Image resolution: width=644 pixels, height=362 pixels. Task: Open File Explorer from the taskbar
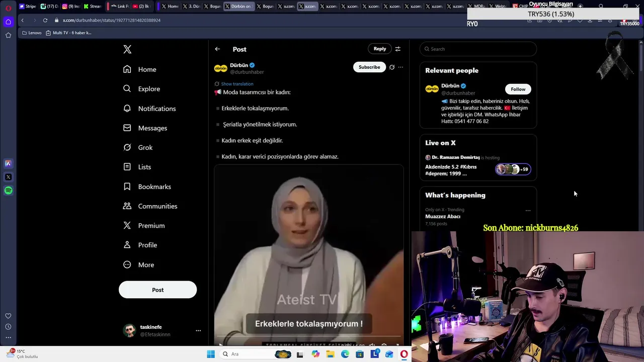330,354
